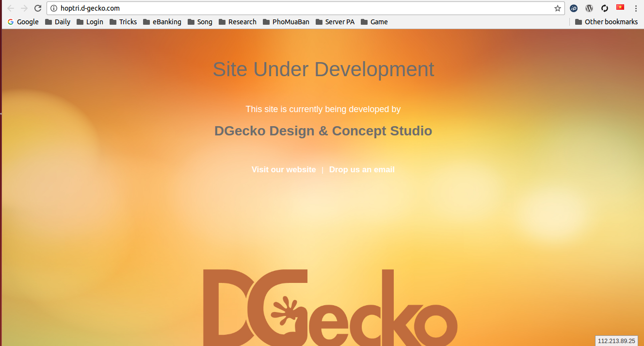
Task: Open the WordPress extension icon
Action: pos(589,8)
